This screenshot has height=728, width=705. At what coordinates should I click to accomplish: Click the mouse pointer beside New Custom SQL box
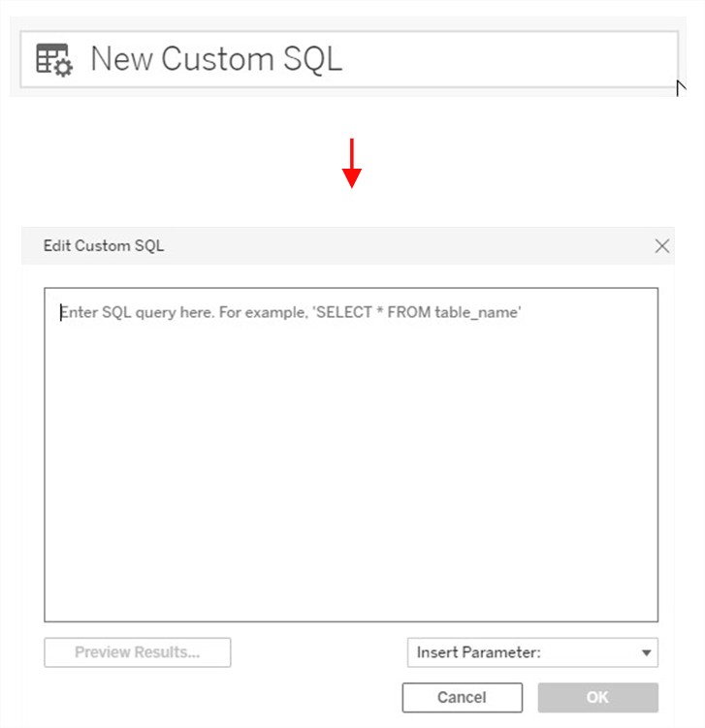click(x=682, y=87)
